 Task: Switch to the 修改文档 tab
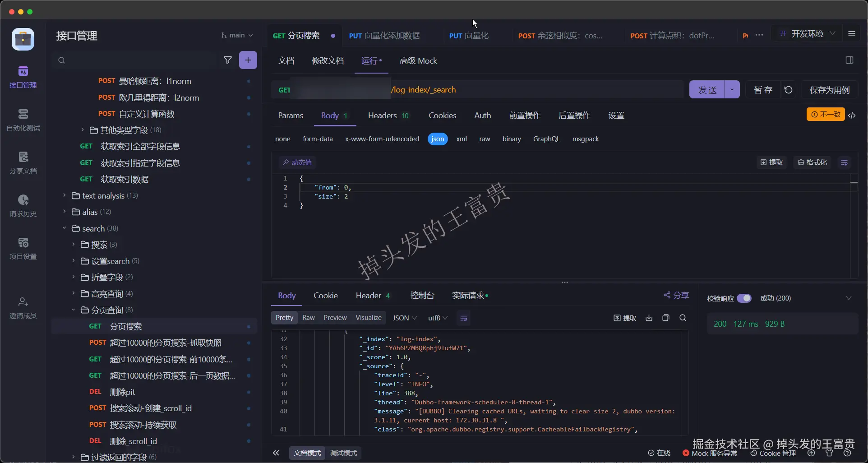328,61
